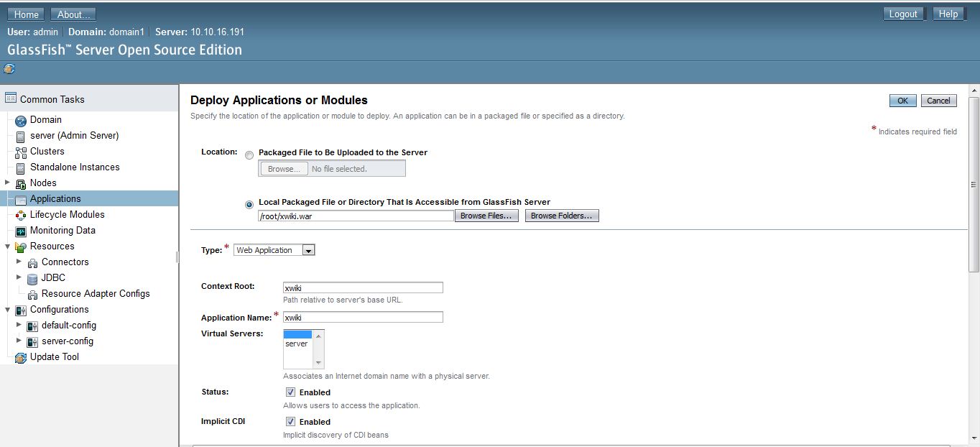This screenshot has width=980, height=447.
Task: Click the refresh icon below GlassFish title
Action: 9,69
